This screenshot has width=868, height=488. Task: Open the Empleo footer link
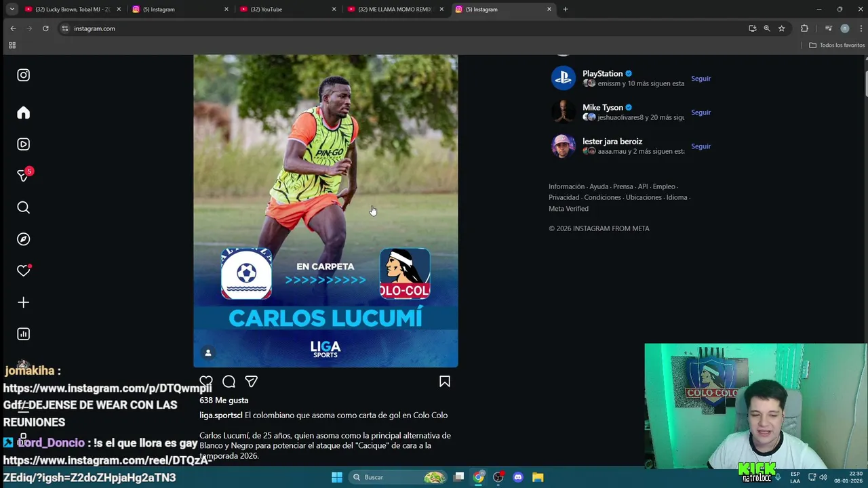(x=664, y=186)
